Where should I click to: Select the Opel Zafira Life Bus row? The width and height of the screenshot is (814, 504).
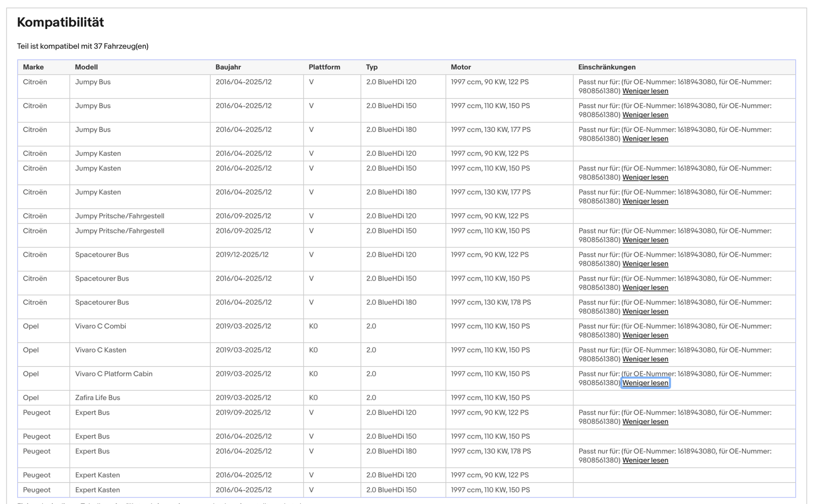407,397
